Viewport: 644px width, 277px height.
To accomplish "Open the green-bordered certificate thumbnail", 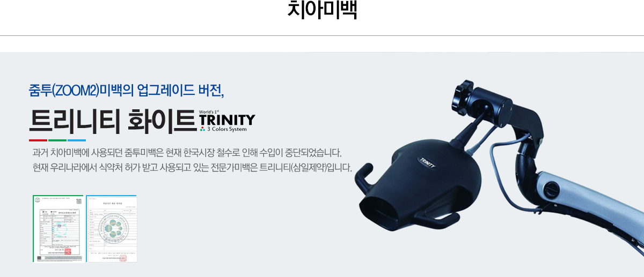I will coord(58,229).
